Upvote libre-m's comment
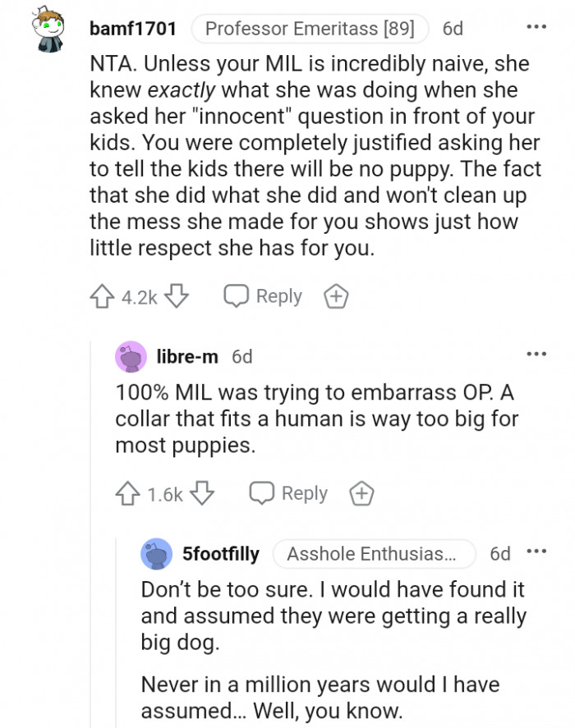The width and height of the screenshot is (575, 728). pyautogui.click(x=129, y=494)
